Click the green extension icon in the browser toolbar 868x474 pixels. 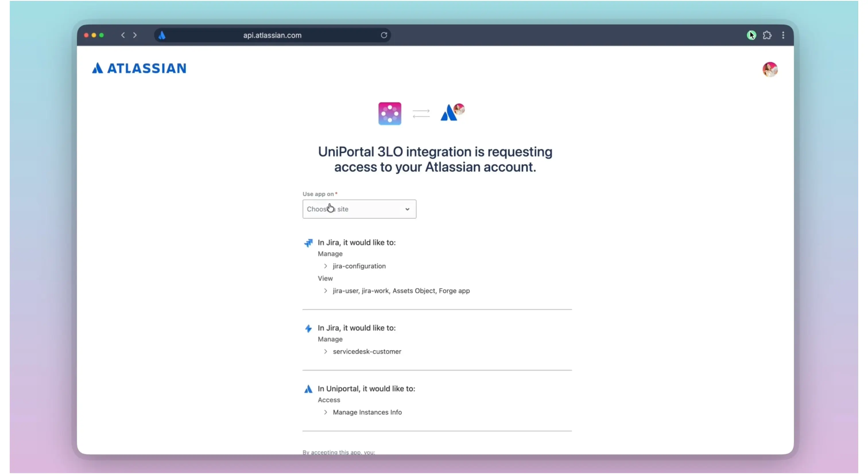point(751,35)
